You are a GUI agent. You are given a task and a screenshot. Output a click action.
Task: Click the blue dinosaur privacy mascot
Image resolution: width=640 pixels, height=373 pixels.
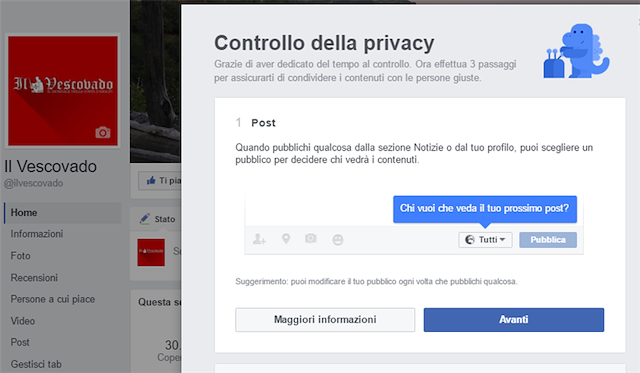(x=576, y=51)
